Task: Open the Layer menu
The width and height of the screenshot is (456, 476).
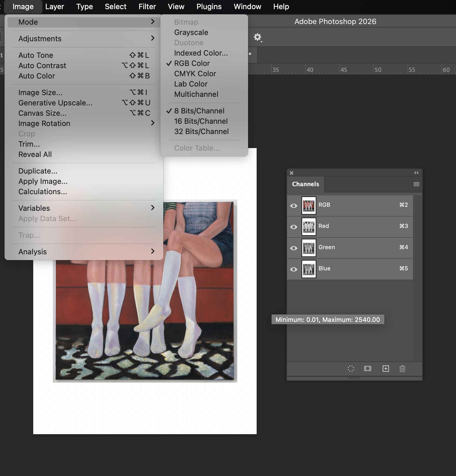Action: (54, 7)
